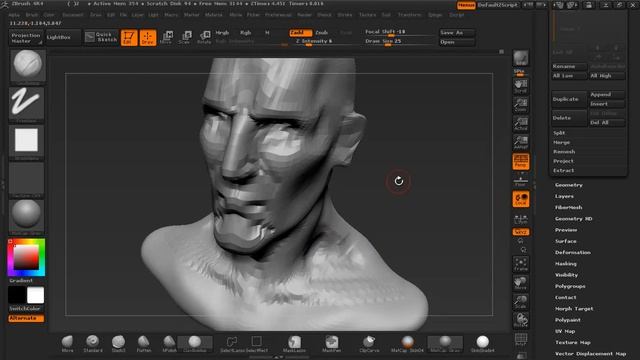Expand the FiberMesh subpalette
The width and height of the screenshot is (640, 360).
click(568, 207)
